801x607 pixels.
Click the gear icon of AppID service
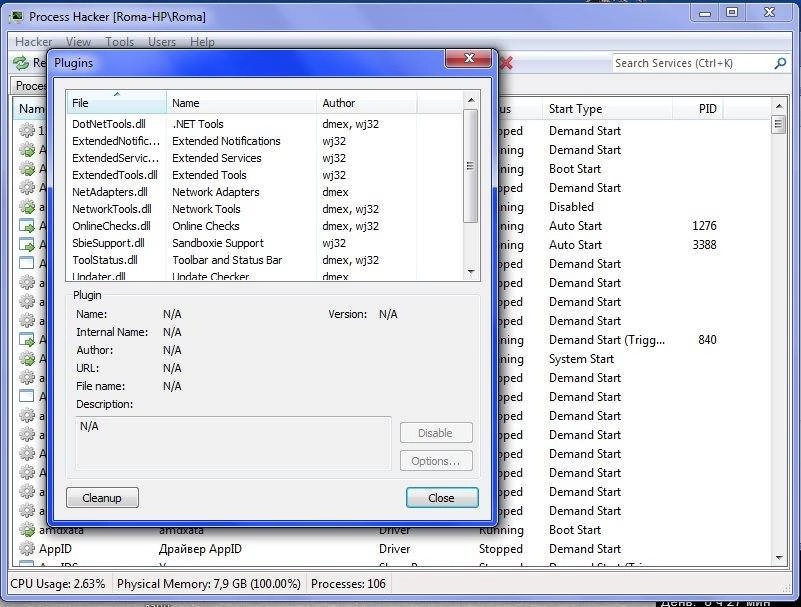(27, 549)
